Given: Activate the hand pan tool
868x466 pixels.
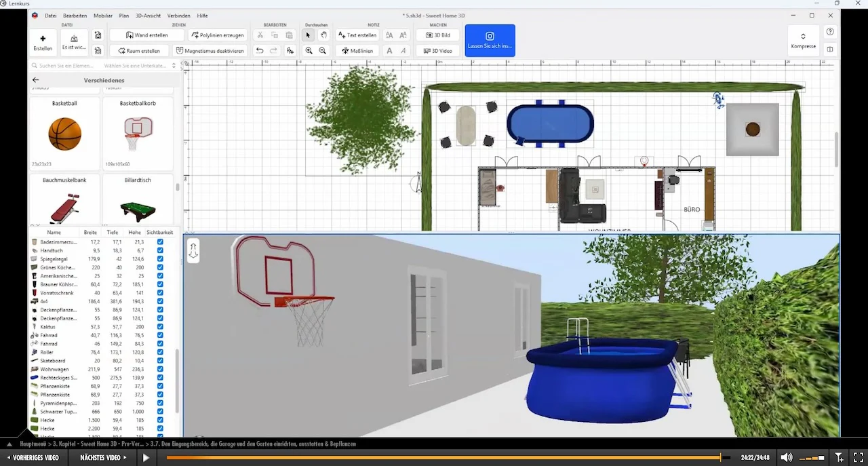Looking at the screenshot, I should tap(323, 35).
